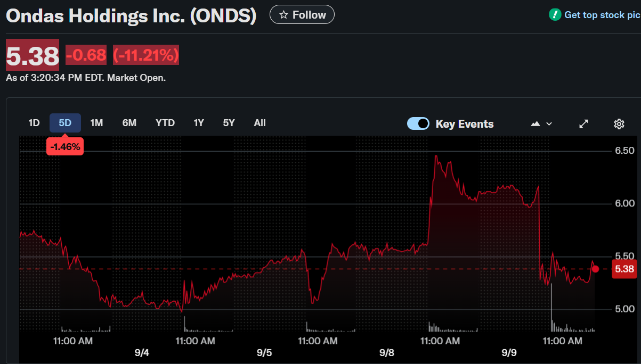
Task: Click the red last-price dot on chart
Action: tap(596, 269)
